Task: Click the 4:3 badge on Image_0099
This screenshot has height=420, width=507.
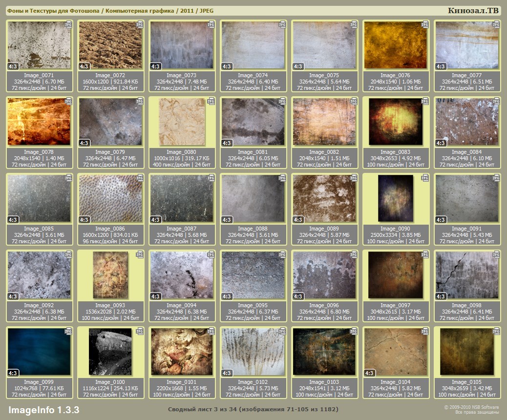Action: (x=13, y=373)
